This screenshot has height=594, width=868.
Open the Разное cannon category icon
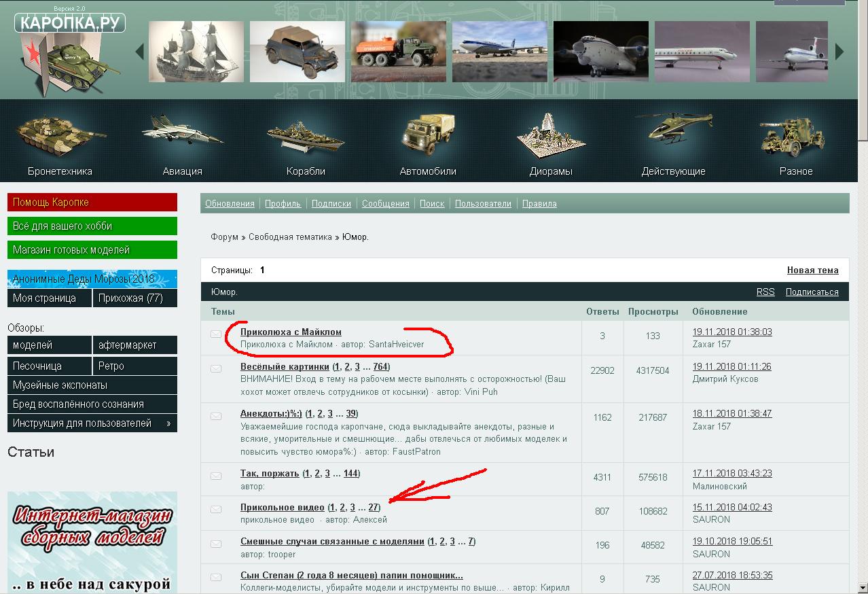(795, 135)
